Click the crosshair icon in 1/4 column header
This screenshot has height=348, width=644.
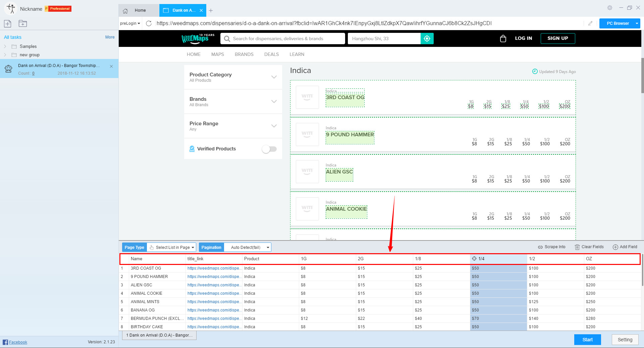(474, 259)
